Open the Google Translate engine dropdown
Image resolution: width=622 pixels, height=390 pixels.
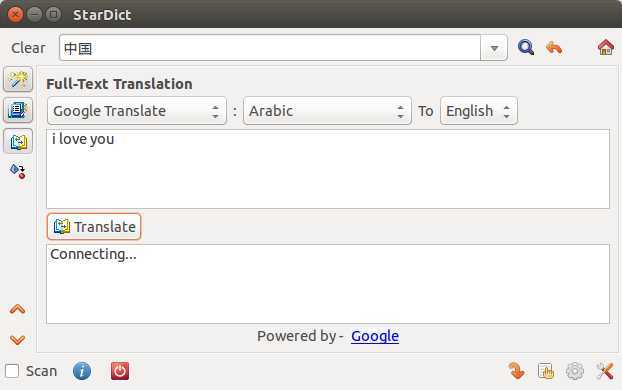[136, 111]
